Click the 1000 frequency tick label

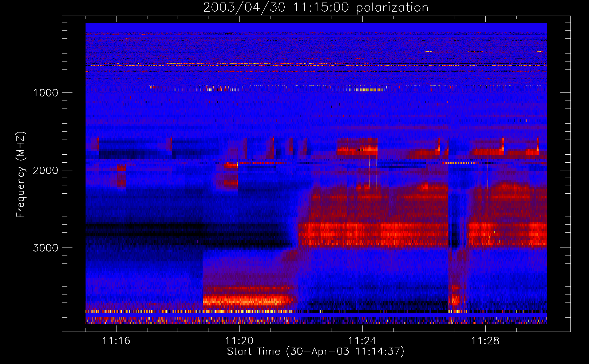point(46,93)
